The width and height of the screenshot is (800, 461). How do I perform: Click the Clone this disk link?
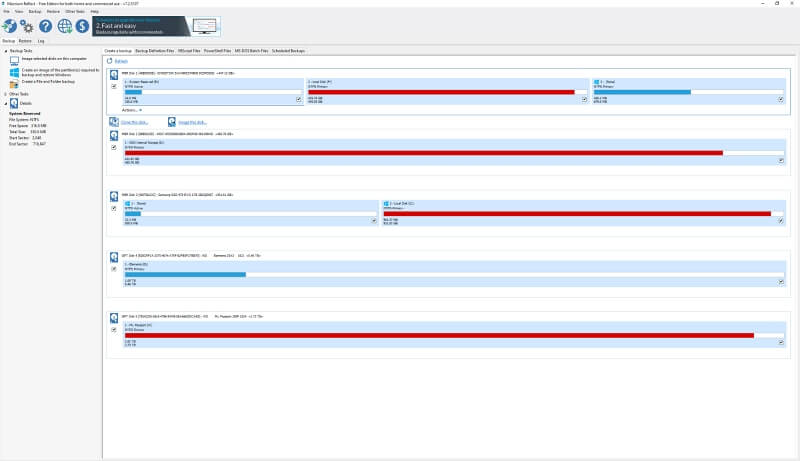point(135,122)
